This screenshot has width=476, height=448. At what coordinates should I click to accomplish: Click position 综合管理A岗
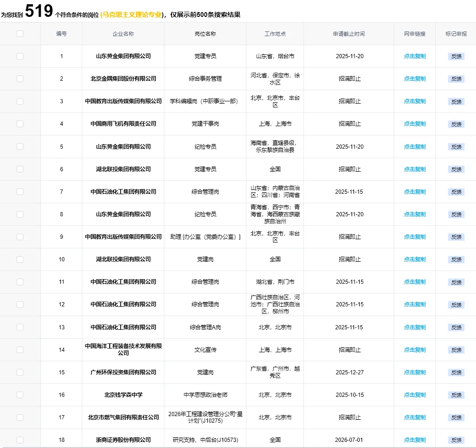pyautogui.click(x=205, y=327)
